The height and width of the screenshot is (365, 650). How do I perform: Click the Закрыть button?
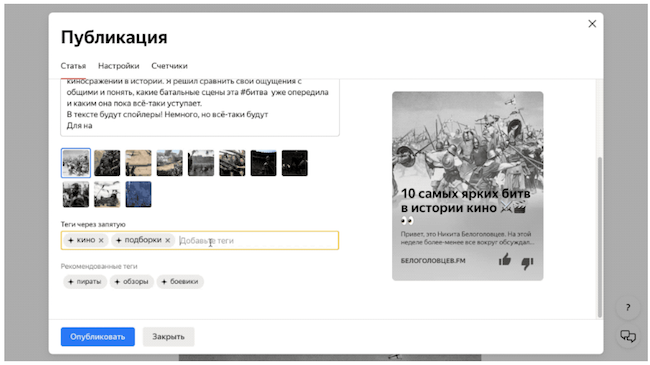click(x=168, y=337)
